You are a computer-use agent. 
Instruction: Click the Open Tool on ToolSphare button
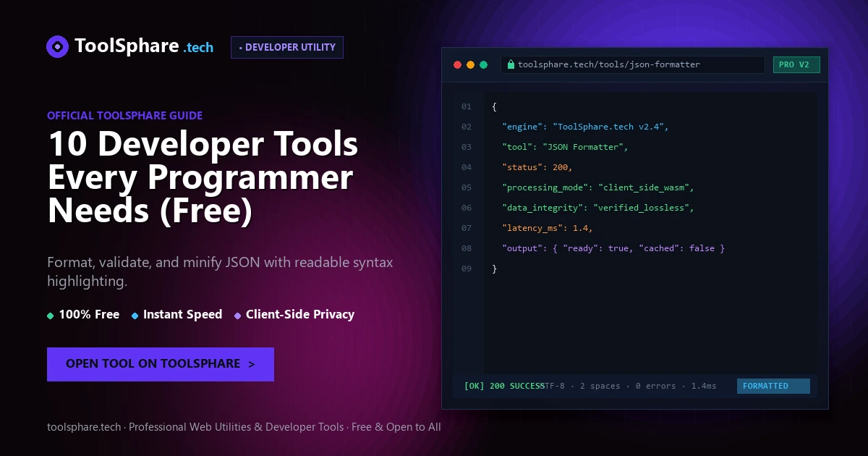click(x=161, y=364)
